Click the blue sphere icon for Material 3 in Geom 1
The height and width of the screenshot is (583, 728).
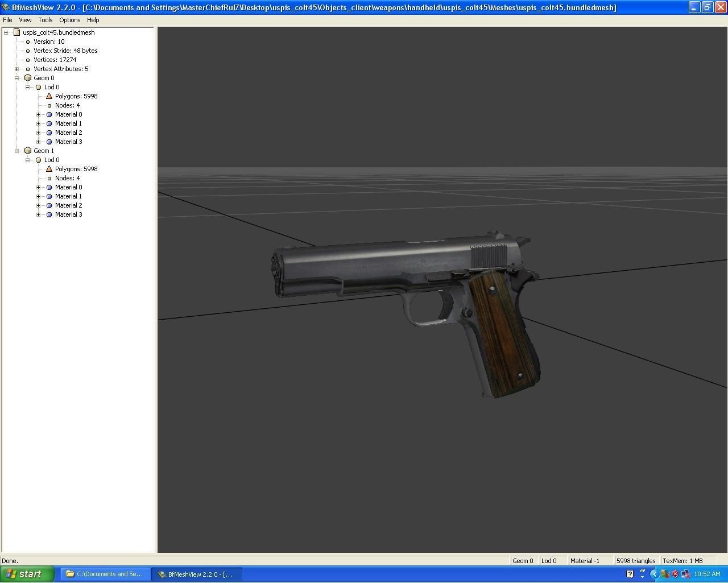pyautogui.click(x=49, y=214)
